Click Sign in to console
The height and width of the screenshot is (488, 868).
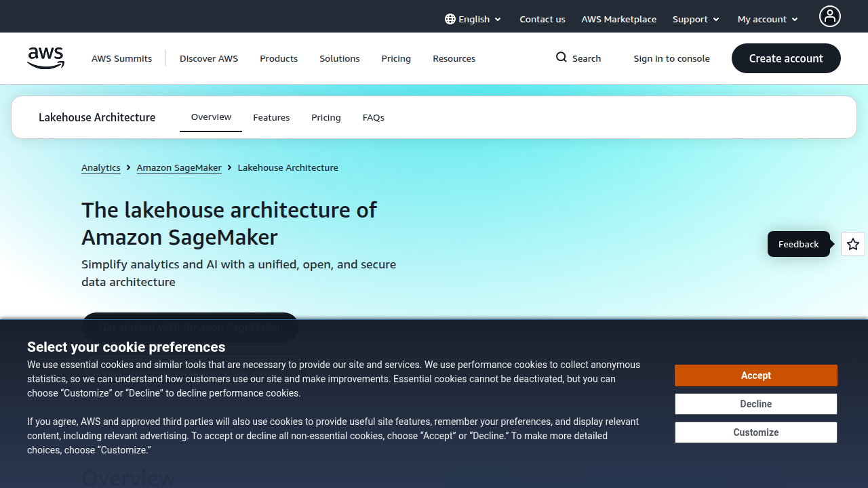[672, 58]
